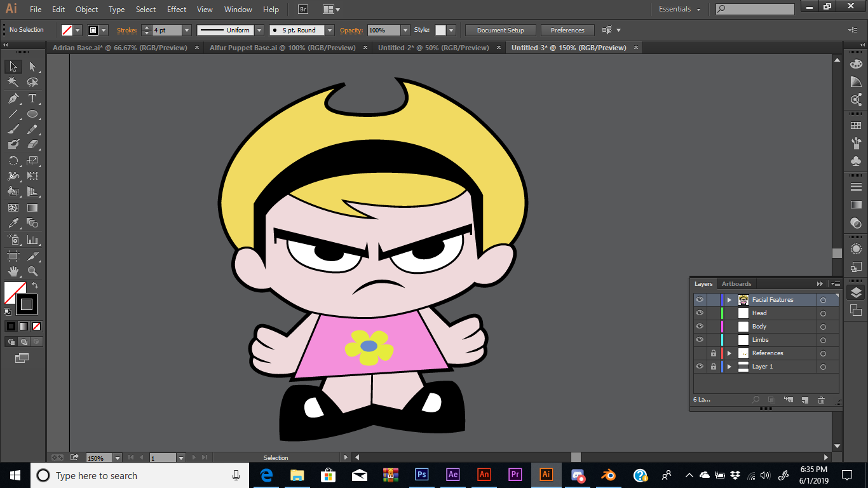Open the Window menu

click(238, 10)
